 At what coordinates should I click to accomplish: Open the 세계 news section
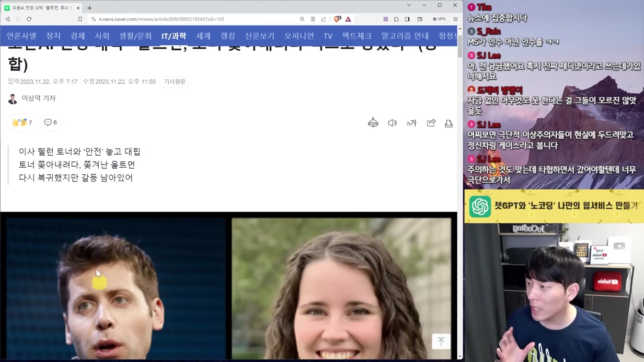tap(203, 36)
